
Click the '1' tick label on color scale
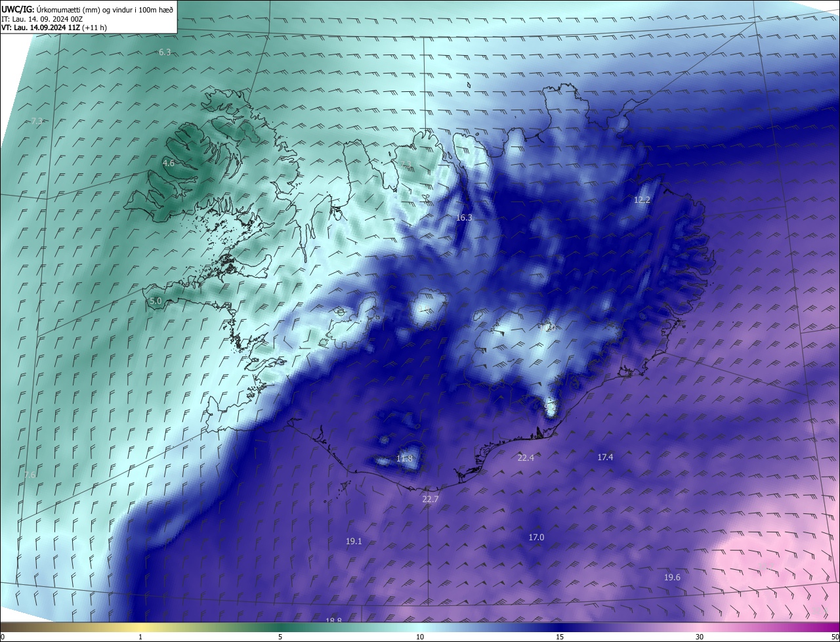click(x=140, y=637)
